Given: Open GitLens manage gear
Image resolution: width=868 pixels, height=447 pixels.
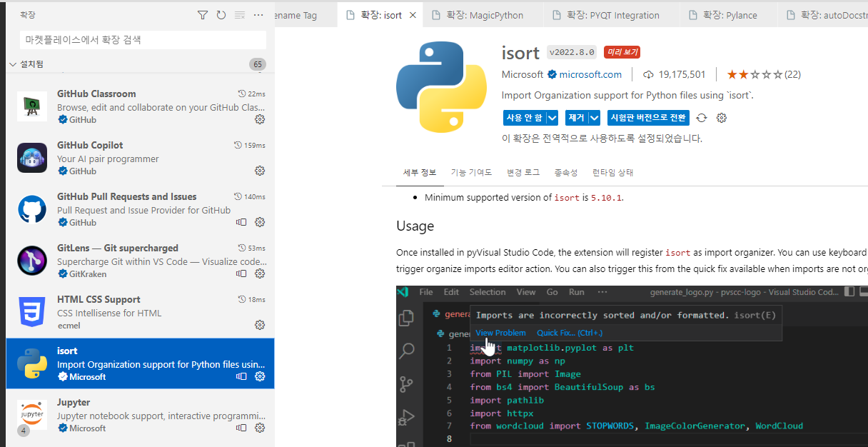Looking at the screenshot, I should (x=260, y=273).
